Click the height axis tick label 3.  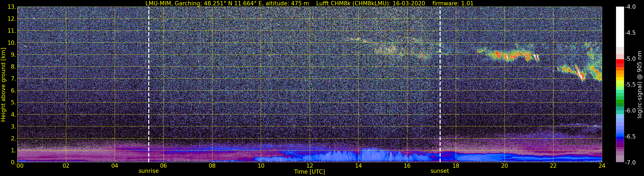[x=13, y=127]
